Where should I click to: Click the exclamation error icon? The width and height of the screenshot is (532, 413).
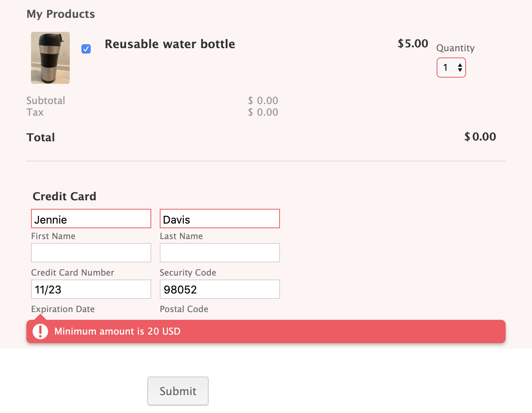click(x=40, y=331)
